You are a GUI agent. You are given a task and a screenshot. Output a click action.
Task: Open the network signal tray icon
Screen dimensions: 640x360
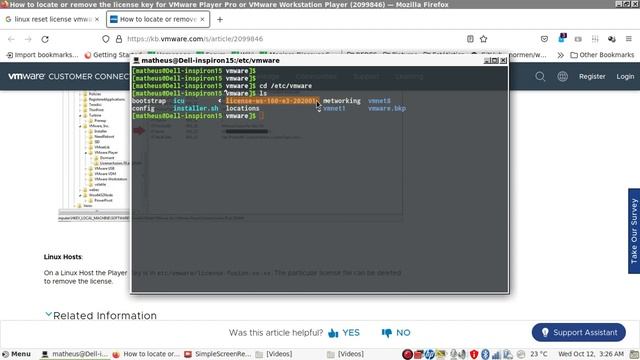click(496, 354)
